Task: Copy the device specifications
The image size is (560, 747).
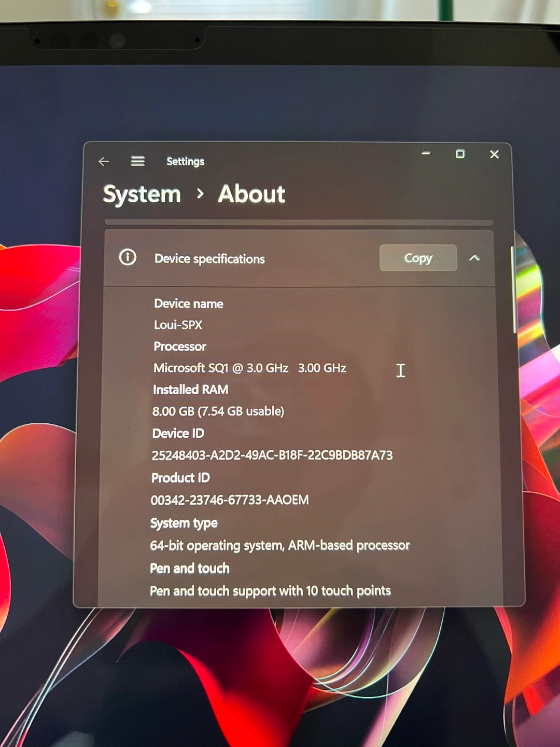Action: [418, 258]
